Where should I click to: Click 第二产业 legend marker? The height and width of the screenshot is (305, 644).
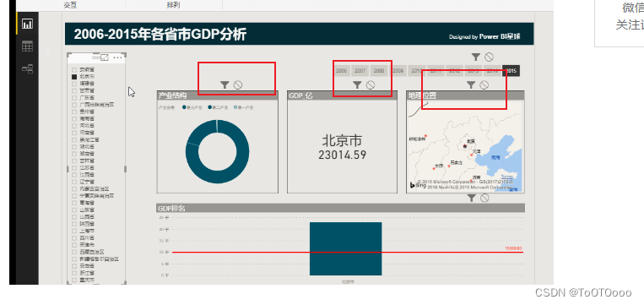point(210,107)
